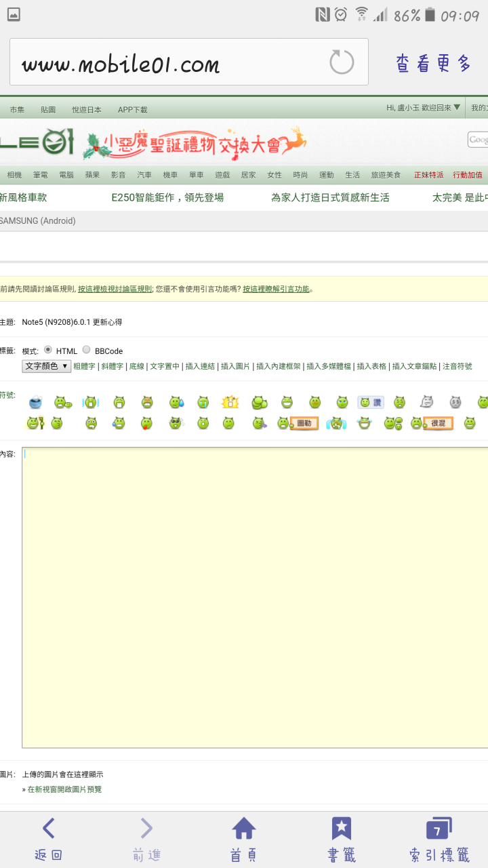Open link 在新視窗開啟圖片預覽

64,789
